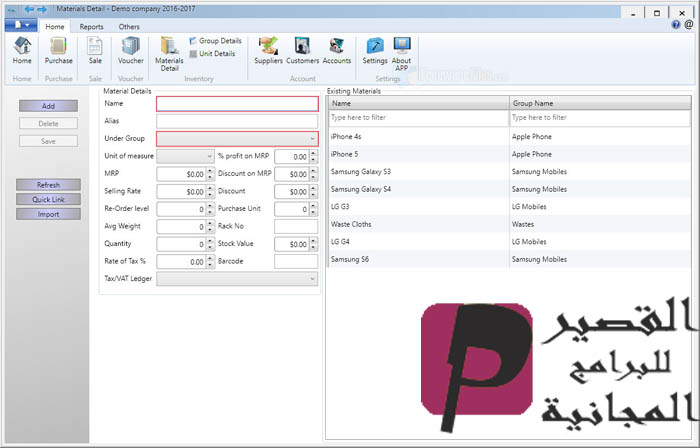Click the Add button
The height and width of the screenshot is (448, 700).
click(x=48, y=106)
